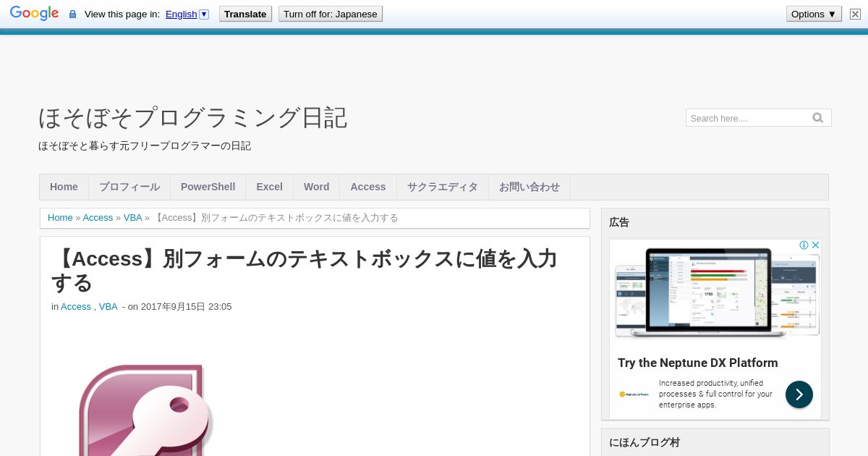Open the Word menu item

316,187
